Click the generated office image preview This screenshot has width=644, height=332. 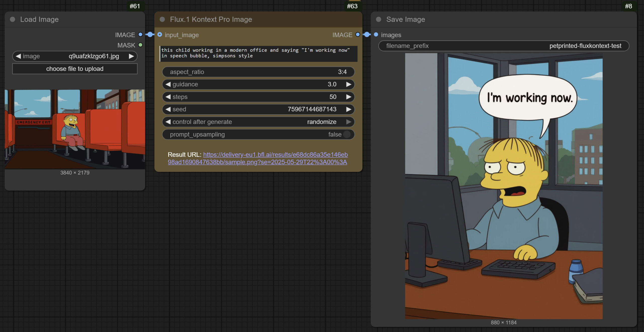click(503, 186)
